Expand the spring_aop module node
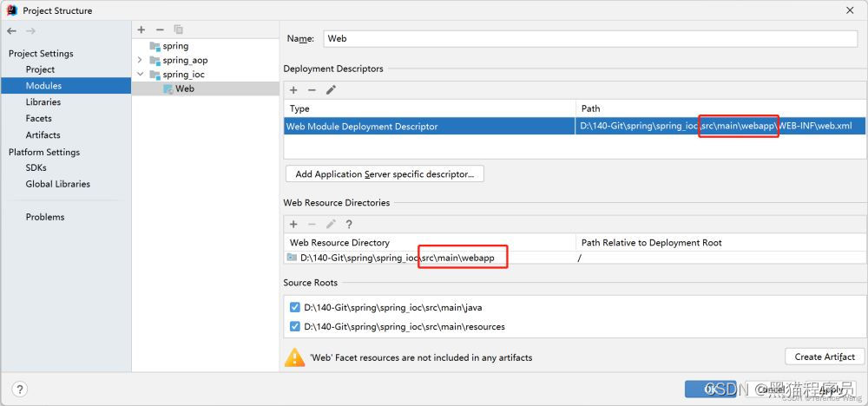 click(140, 60)
